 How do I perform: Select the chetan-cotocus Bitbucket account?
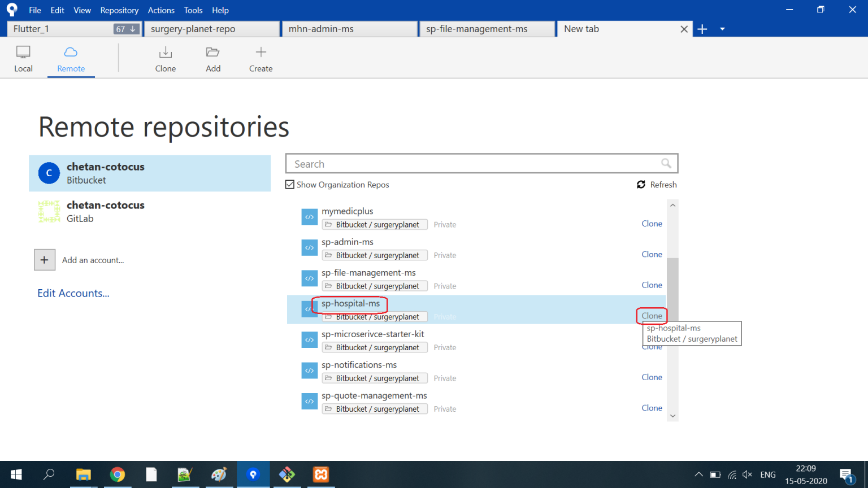tap(150, 173)
